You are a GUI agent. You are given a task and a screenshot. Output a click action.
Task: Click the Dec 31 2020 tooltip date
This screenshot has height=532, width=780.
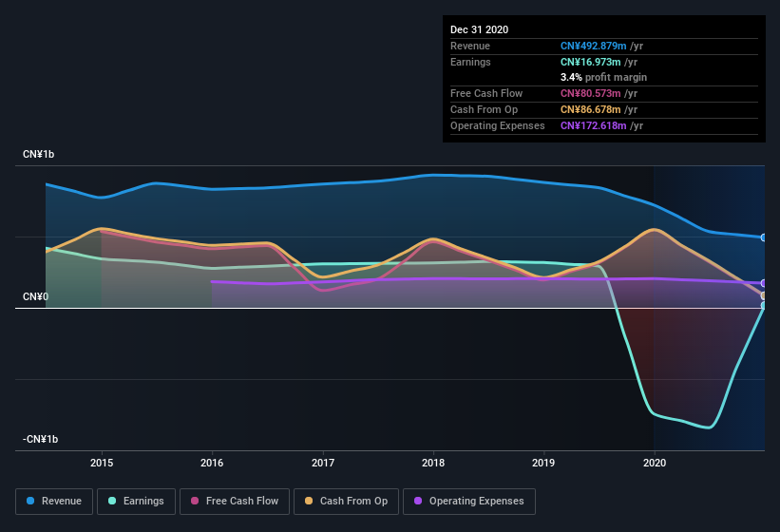click(479, 29)
